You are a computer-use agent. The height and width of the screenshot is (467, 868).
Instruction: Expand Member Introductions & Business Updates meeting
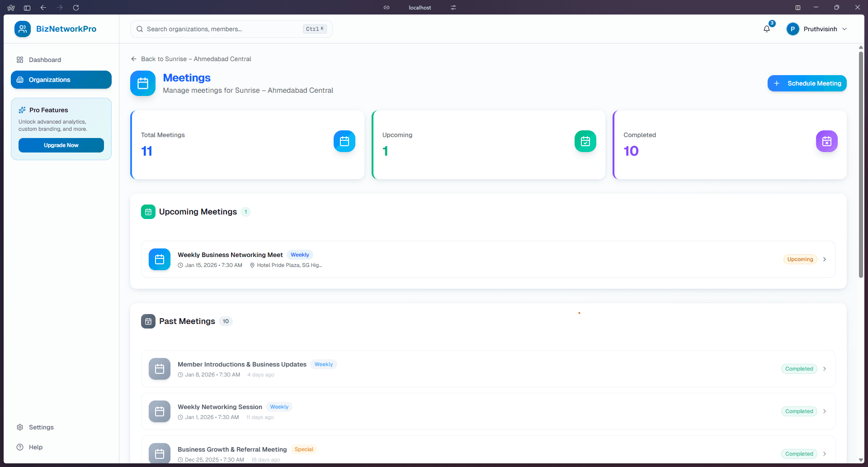point(825,369)
